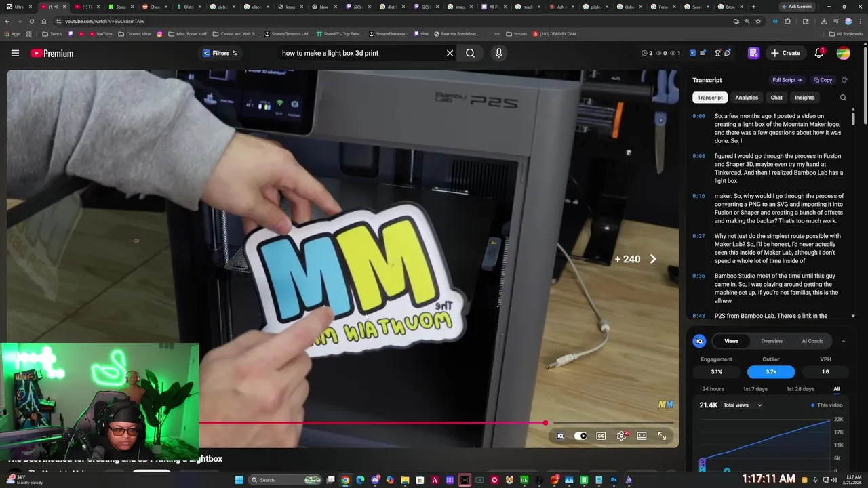The image size is (868, 488).
Task: Open a new browser tab
Action: coord(753,7)
